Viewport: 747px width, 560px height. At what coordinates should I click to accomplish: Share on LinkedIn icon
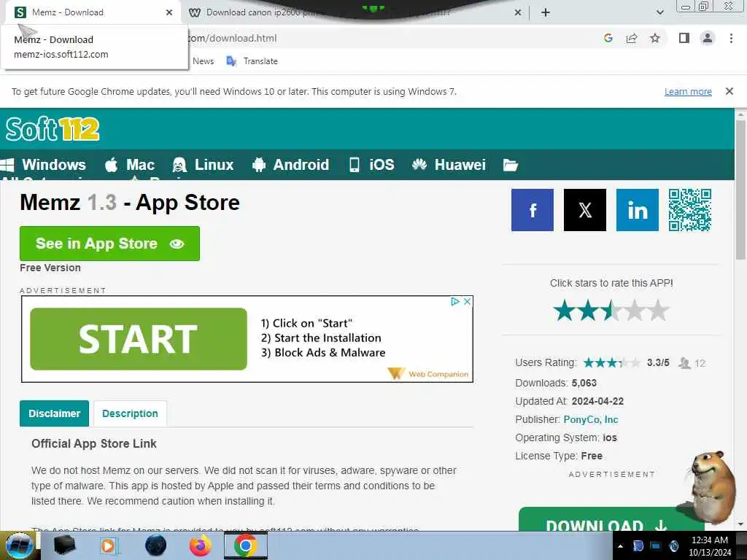point(637,210)
